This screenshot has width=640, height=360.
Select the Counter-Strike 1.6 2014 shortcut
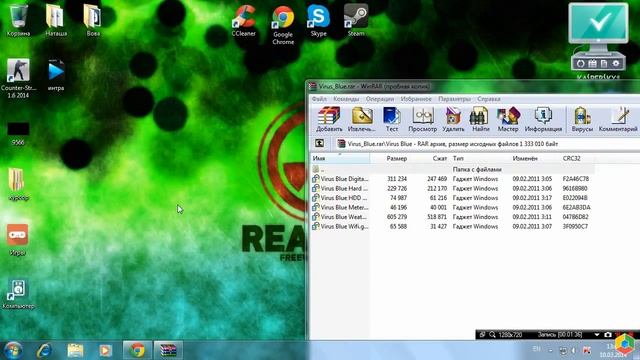tap(18, 78)
